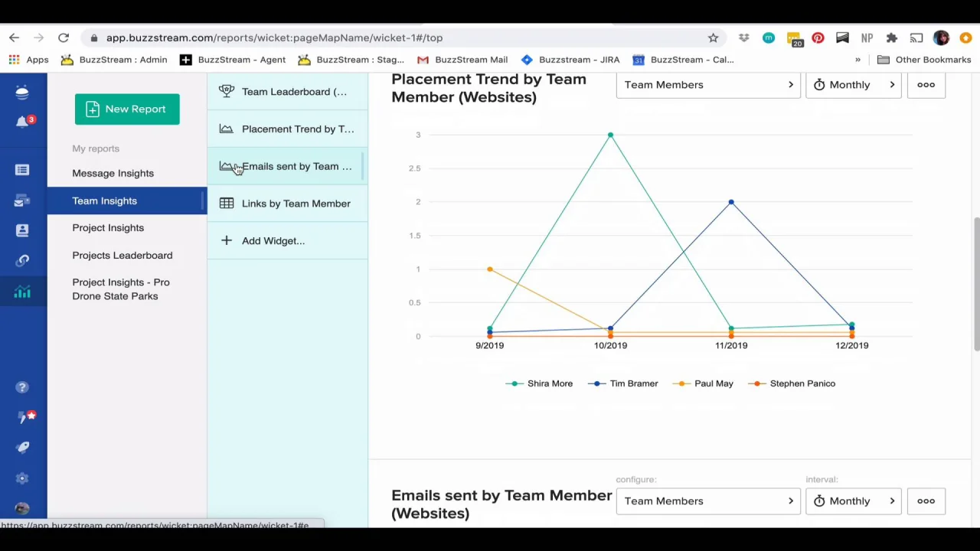Screen dimensions: 980x551
Task: Click the BuzzStream logo icon in sidebar
Action: click(22, 92)
